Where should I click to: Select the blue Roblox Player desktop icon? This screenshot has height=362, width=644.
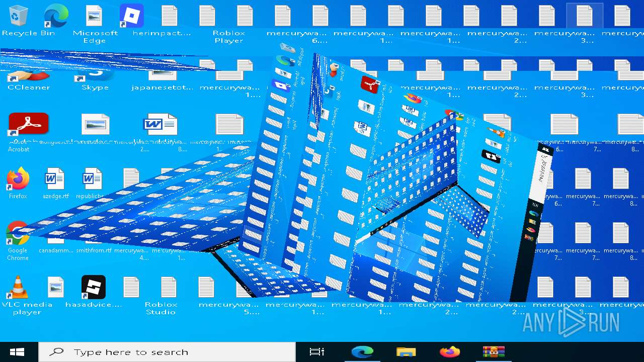coord(132,16)
